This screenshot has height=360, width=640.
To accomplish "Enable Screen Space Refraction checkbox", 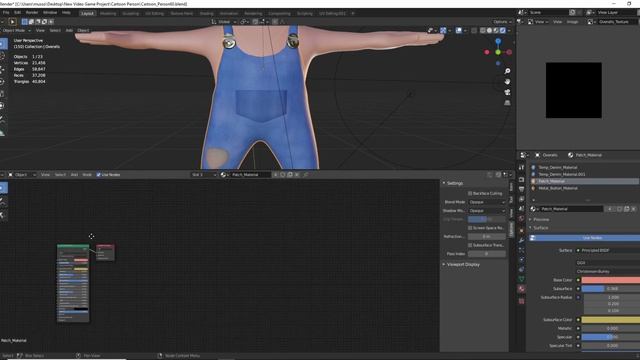I will [x=470, y=228].
